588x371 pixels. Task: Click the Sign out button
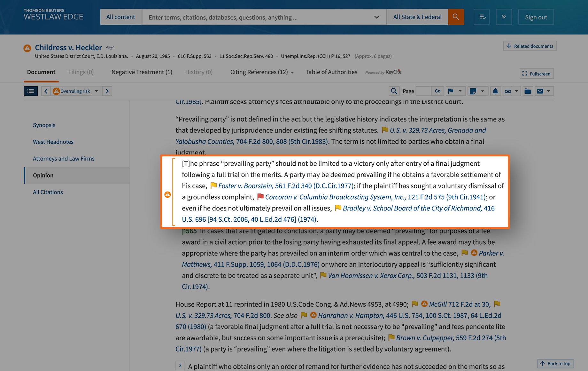pos(536,17)
